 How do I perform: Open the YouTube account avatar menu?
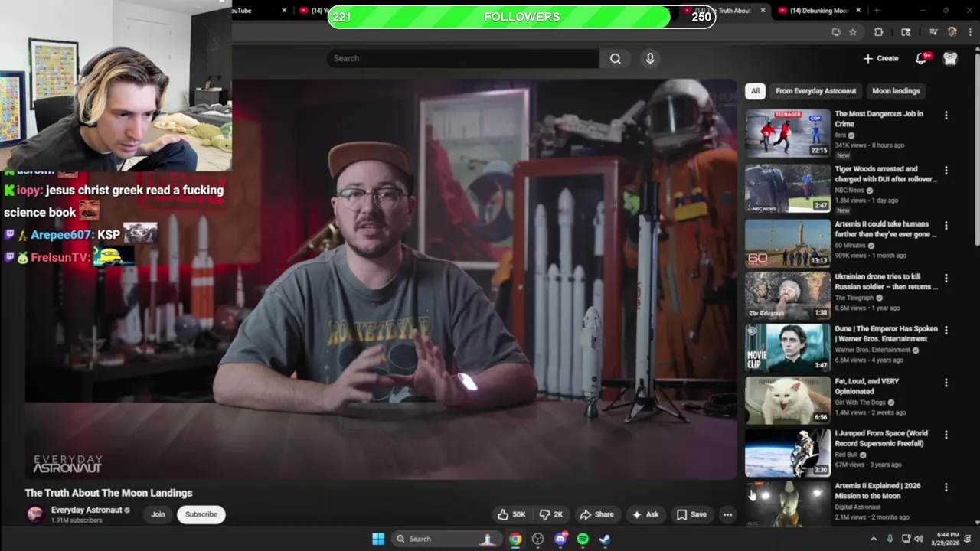[x=950, y=58]
